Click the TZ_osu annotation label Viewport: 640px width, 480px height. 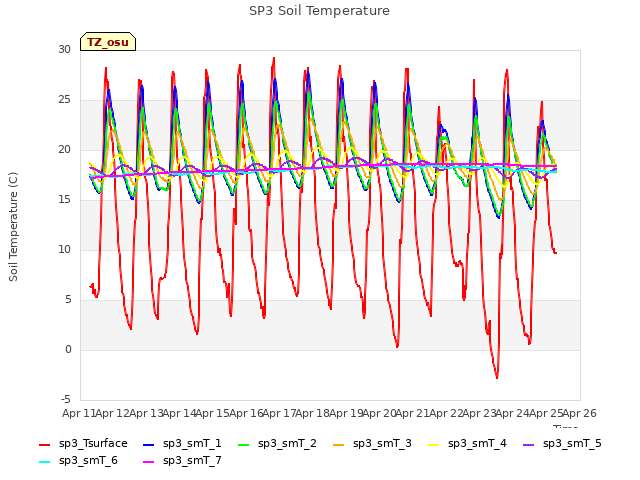[108, 42]
